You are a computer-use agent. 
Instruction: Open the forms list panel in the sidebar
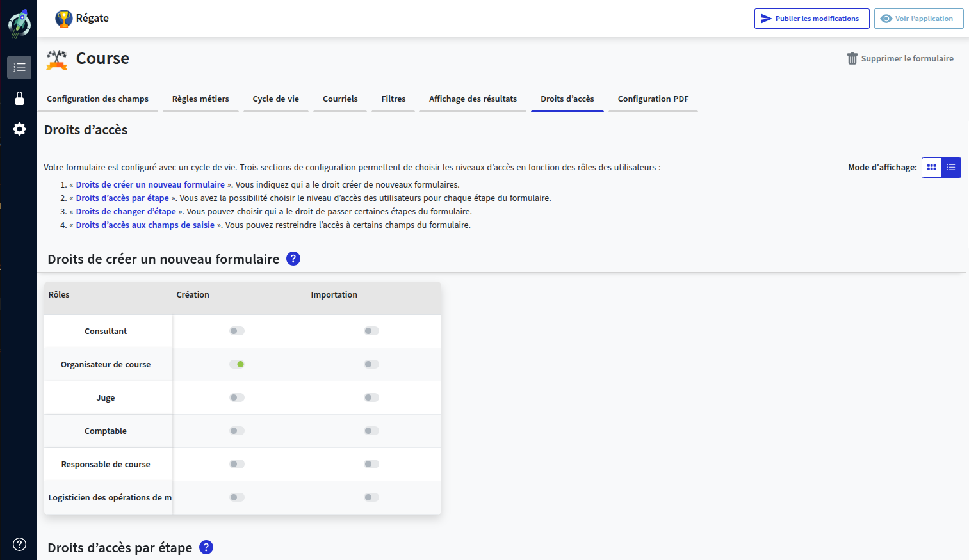click(19, 67)
